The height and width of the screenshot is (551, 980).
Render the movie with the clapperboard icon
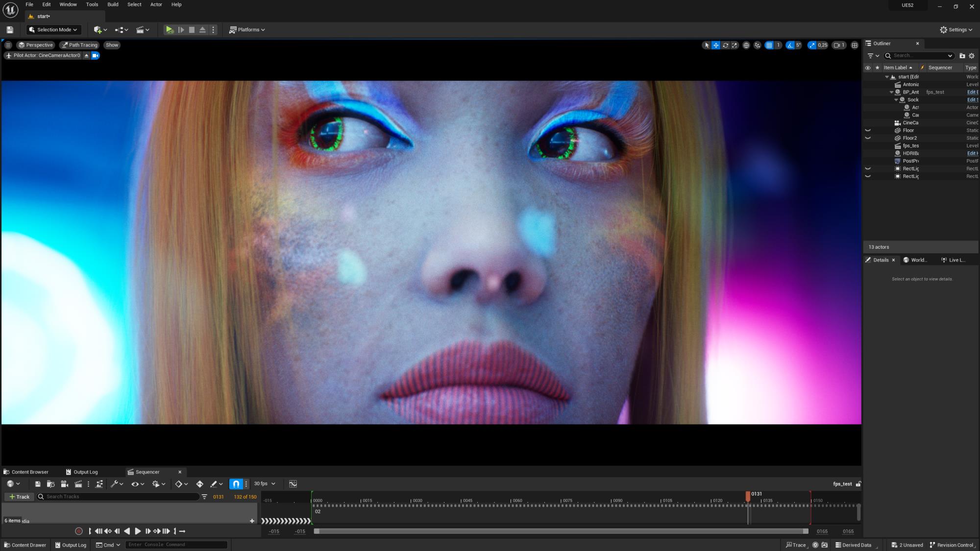pyautogui.click(x=78, y=484)
